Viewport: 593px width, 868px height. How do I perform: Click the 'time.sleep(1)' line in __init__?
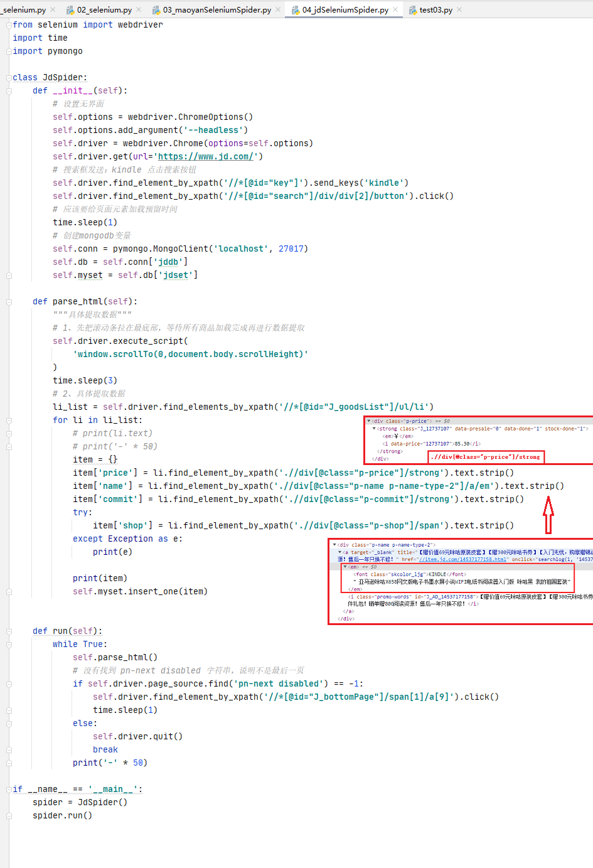point(85,222)
